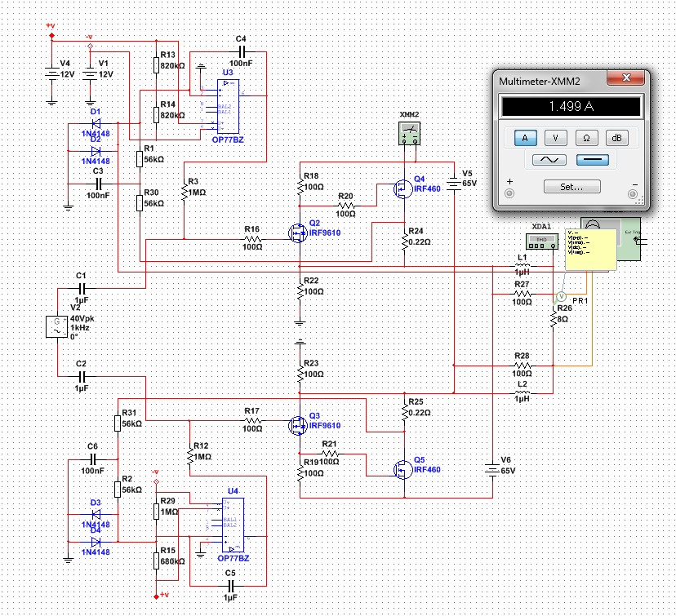This screenshot has width=676, height=616.
Task: Switch the multimeter to Ω resistance mode
Action: click(586, 138)
